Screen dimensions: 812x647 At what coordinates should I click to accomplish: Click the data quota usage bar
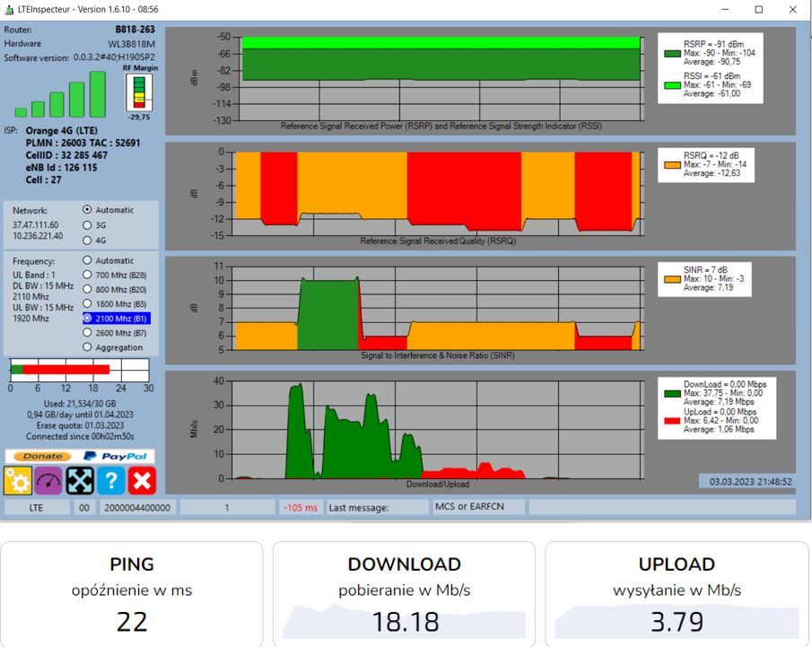tap(79, 370)
